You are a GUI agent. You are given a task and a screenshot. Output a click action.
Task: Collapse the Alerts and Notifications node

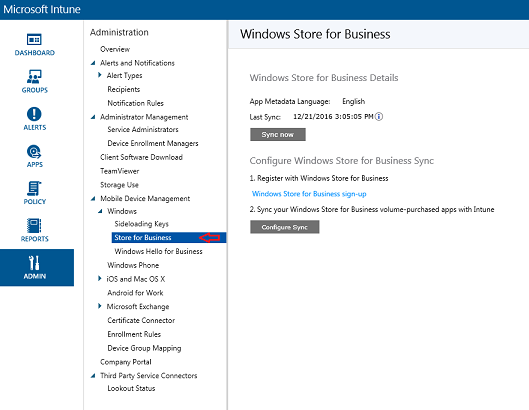[93, 63]
